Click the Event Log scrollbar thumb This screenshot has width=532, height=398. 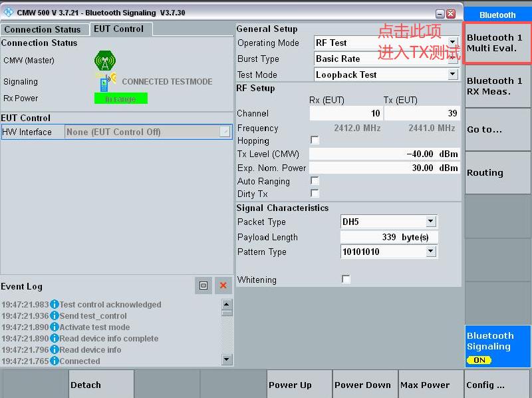pyautogui.click(x=227, y=313)
